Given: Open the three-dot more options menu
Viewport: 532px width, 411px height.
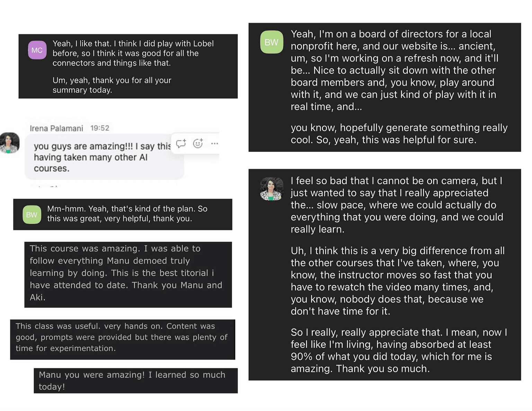Looking at the screenshot, I should 214,143.
